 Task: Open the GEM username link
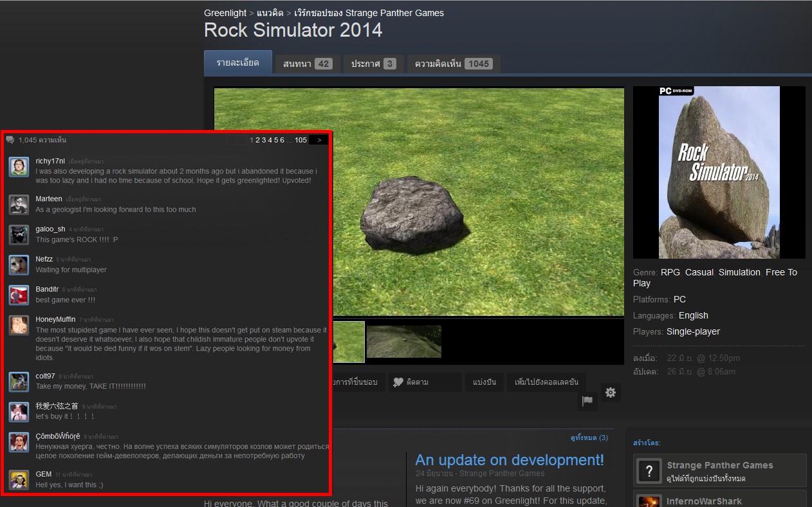tap(44, 474)
